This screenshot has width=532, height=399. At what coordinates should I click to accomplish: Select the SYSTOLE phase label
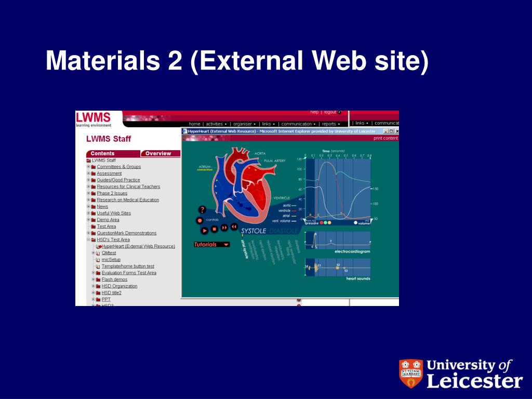(254, 231)
